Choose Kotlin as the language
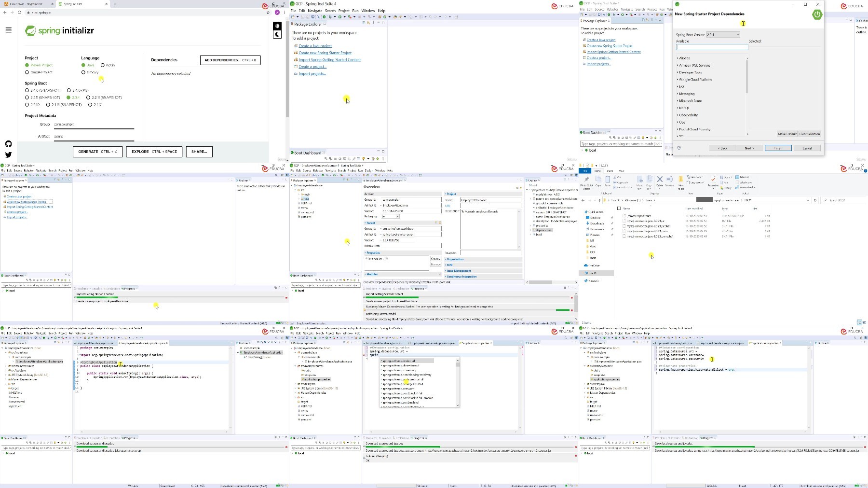Viewport: 868px width, 488px height. [103, 65]
